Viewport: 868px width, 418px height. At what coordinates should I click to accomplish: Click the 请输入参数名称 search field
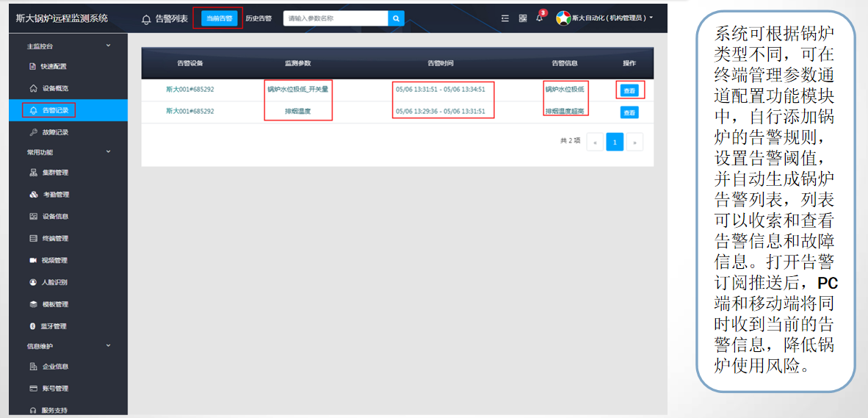[x=335, y=18]
